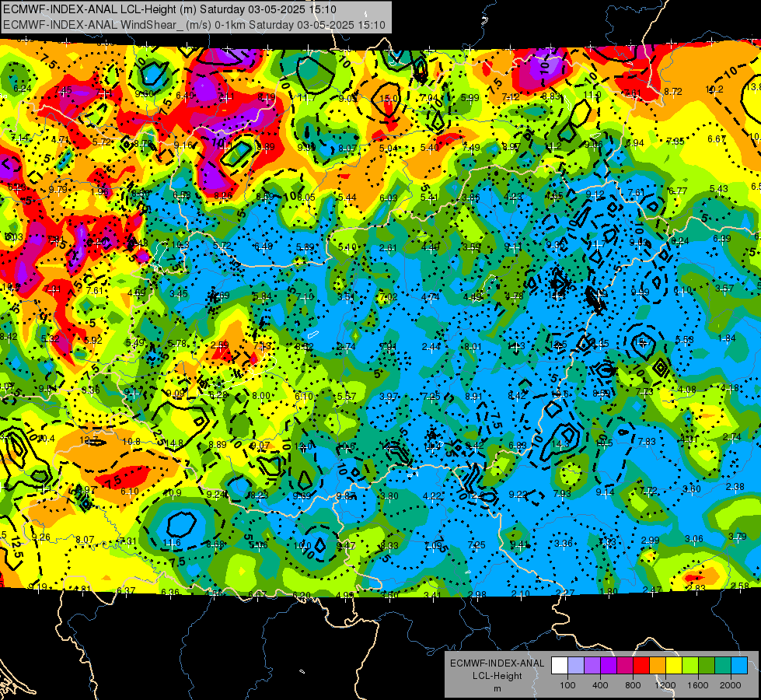
Task: Click the dark green legend swatch
Action: (x=707, y=666)
